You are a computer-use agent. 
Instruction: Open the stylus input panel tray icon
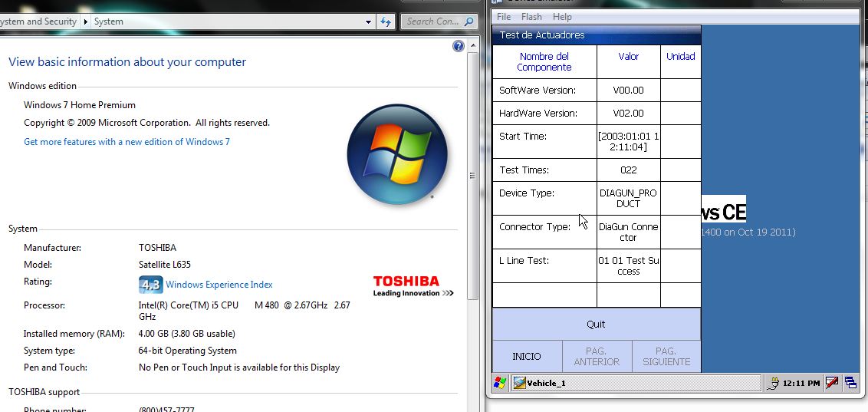click(x=832, y=383)
